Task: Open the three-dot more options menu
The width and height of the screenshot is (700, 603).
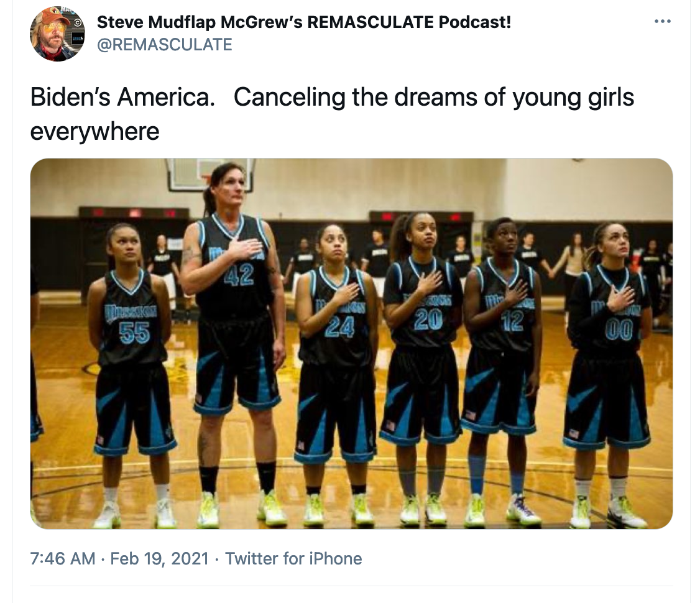Action: click(662, 21)
